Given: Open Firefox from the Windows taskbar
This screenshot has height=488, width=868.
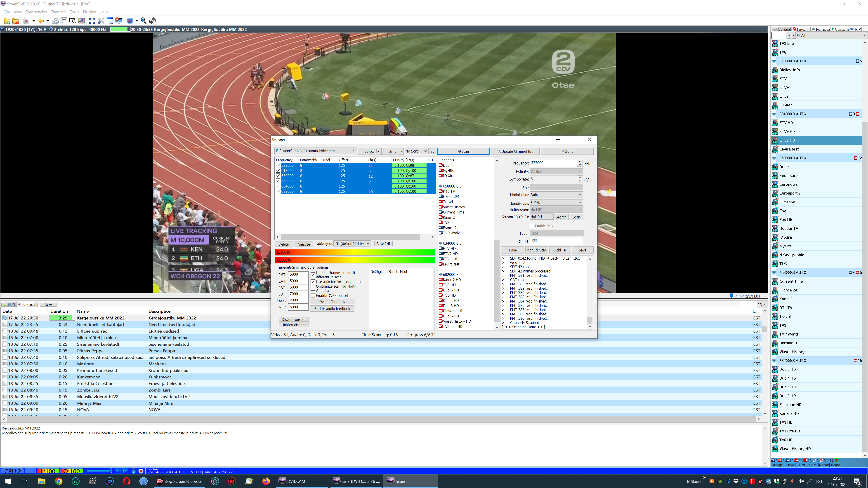Looking at the screenshot, I should (266, 481).
